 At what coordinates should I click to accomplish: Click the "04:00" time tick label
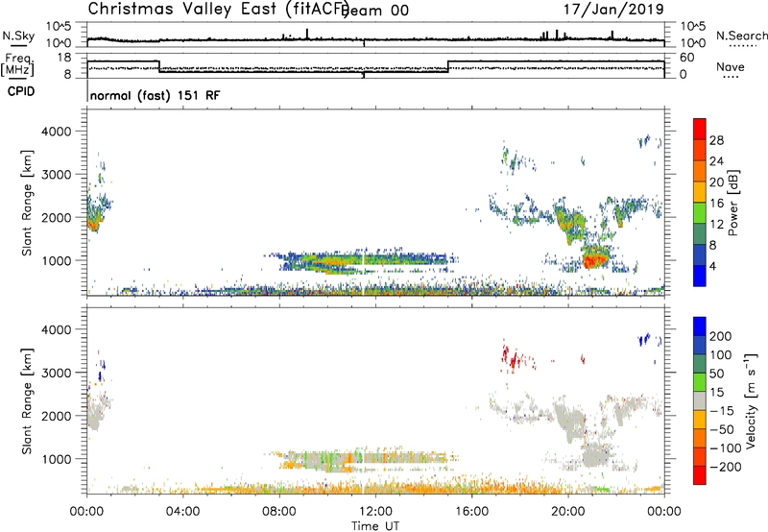[x=183, y=512]
